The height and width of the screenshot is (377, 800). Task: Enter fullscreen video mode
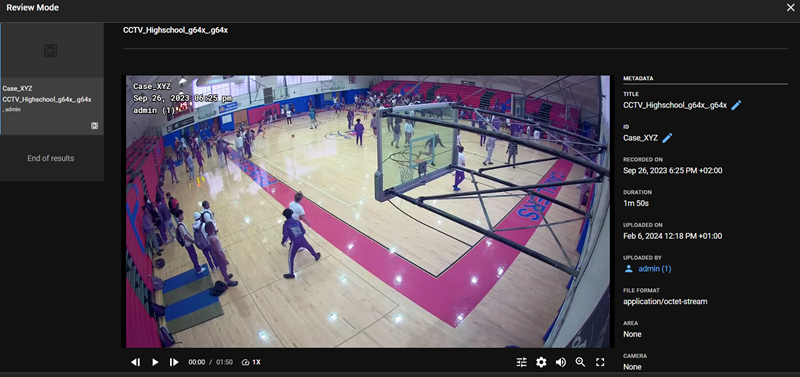click(x=600, y=362)
